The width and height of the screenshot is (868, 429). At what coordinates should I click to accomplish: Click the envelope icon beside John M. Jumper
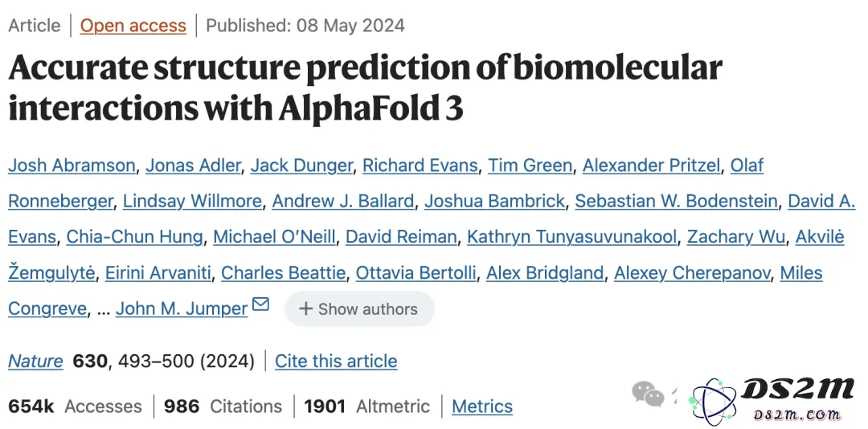[260, 304]
